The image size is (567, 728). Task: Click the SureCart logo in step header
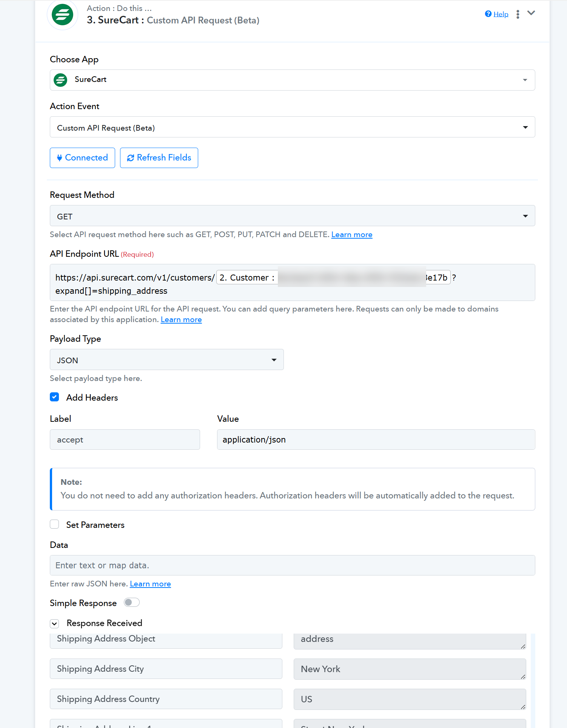62,15
